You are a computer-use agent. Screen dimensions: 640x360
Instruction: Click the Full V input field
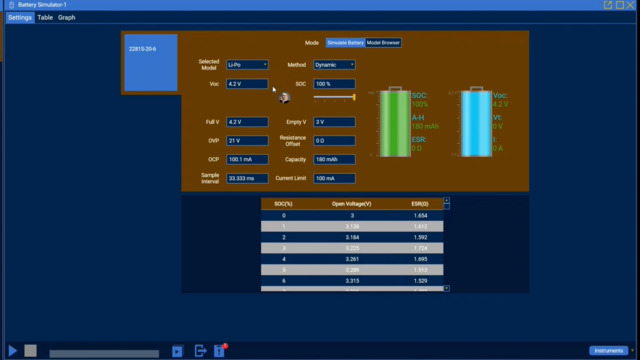[247, 122]
